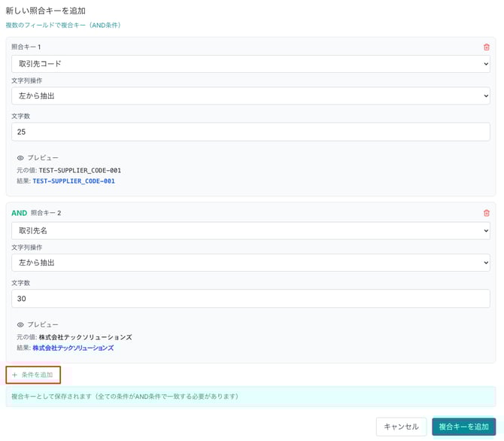Click the 複合キーとして保存されます info banner
This screenshot has width=504, height=441.
point(250,397)
